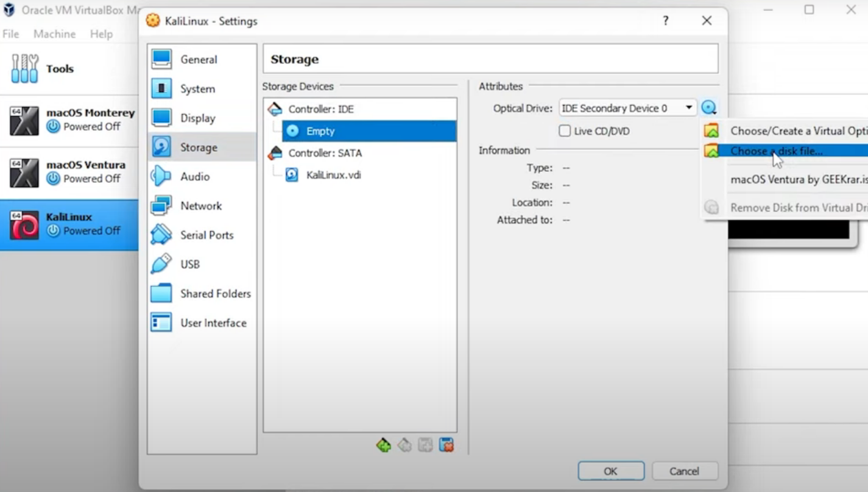
Task: Open the Shared Folders icon
Action: [x=161, y=293]
